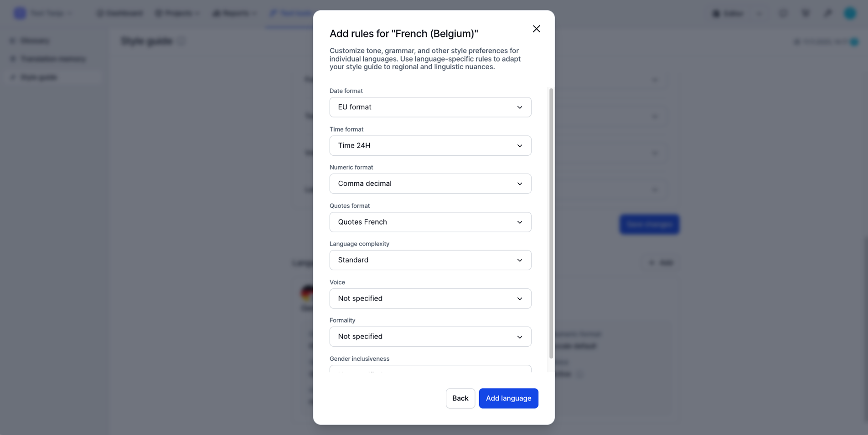The width and height of the screenshot is (868, 435).
Task: Click the workspace logo icon
Action: pos(20,13)
